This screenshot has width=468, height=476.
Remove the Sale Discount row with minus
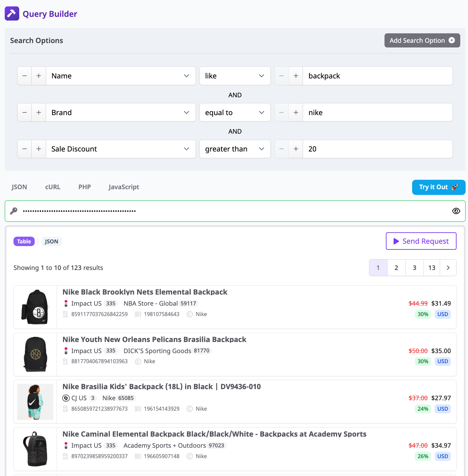click(25, 149)
